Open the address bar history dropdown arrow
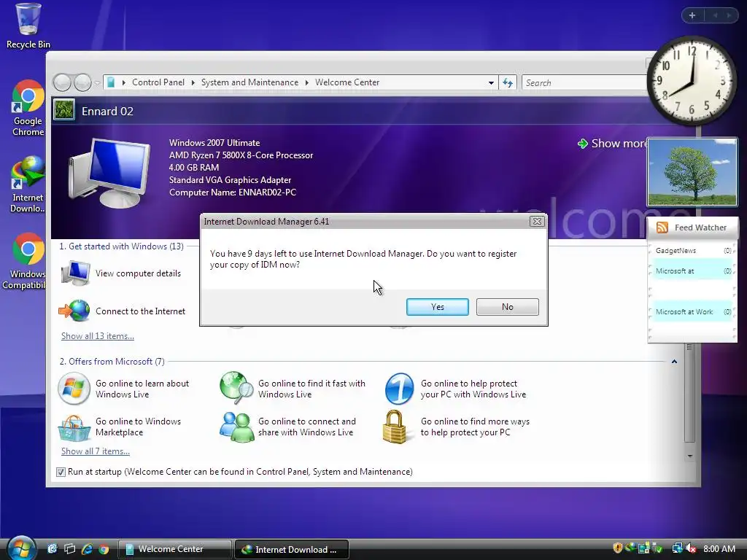The width and height of the screenshot is (747, 560). [491, 83]
